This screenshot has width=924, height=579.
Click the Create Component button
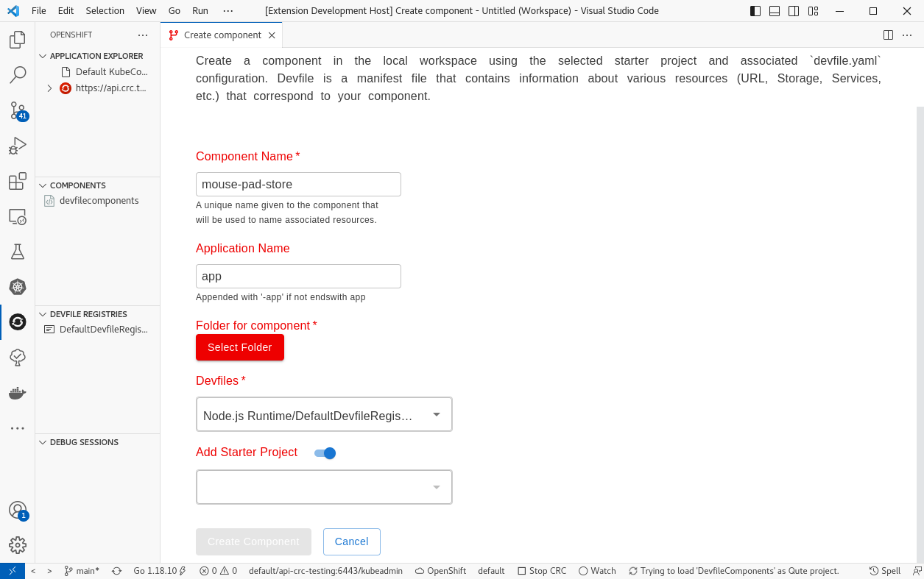(253, 541)
